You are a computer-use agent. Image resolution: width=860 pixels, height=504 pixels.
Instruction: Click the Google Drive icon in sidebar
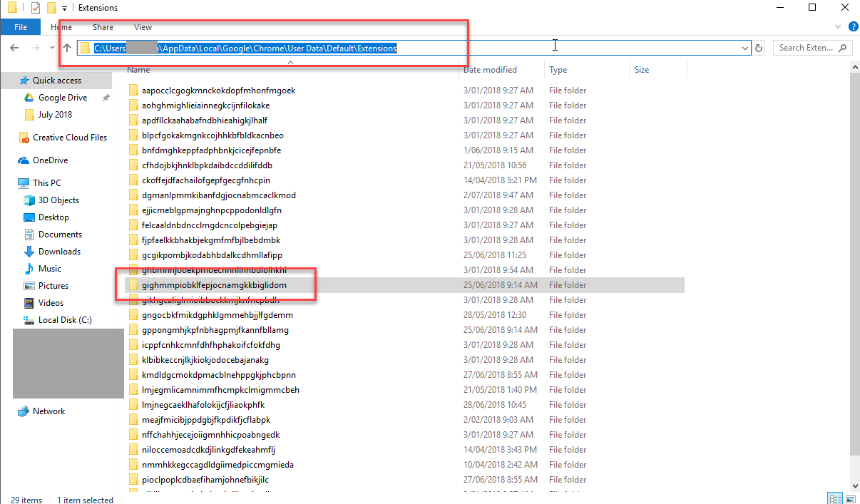tap(29, 98)
